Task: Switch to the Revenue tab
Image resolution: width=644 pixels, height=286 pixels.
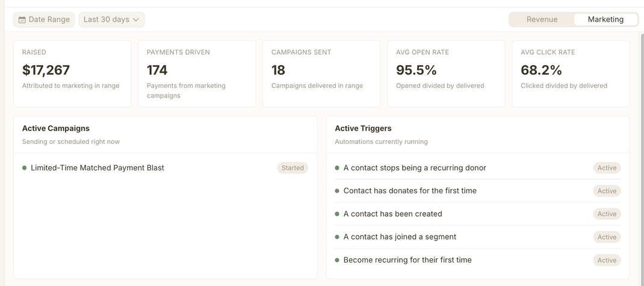Action: [x=542, y=20]
